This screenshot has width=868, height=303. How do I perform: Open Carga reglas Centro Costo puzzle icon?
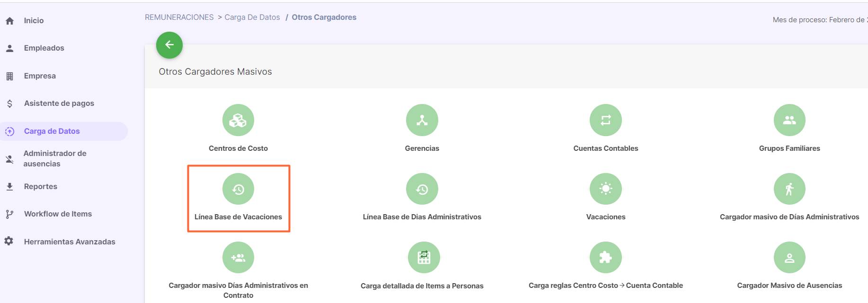605,258
